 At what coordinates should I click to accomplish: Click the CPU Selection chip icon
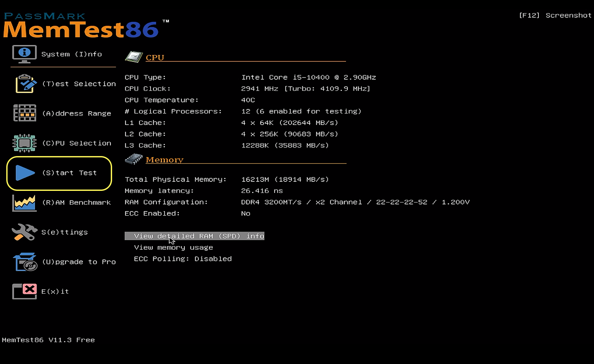click(25, 143)
